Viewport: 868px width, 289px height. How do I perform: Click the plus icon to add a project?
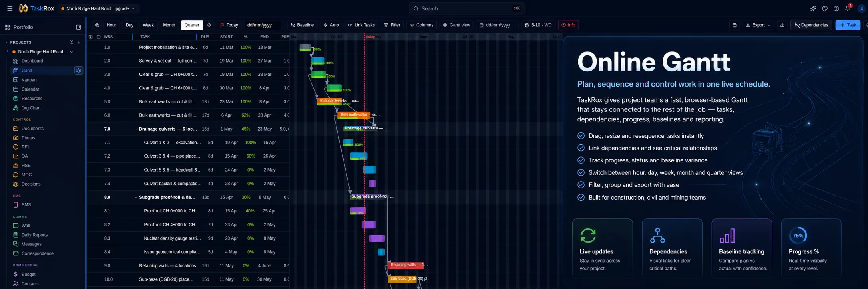(x=79, y=42)
